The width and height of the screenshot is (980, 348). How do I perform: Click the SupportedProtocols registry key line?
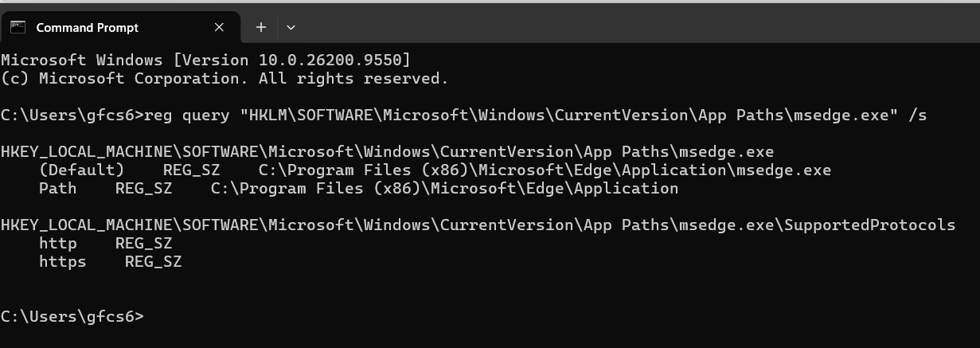pyautogui.click(x=478, y=225)
